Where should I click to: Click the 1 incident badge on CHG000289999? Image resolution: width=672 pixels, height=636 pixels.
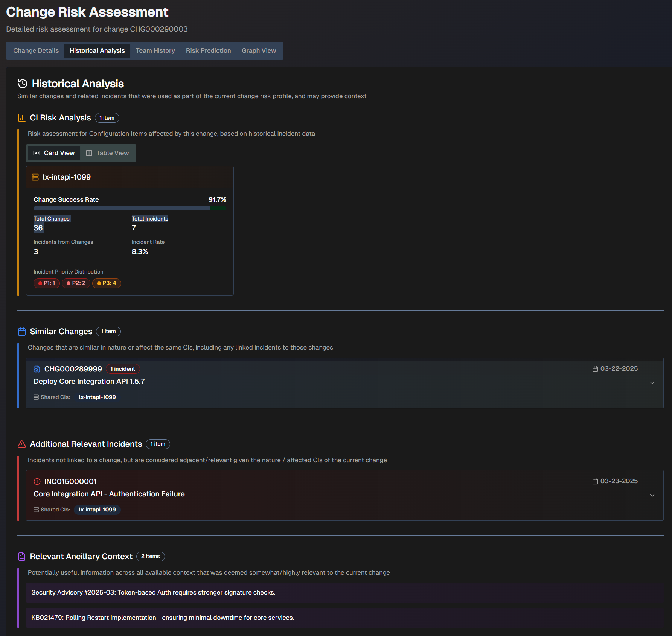[x=123, y=369]
